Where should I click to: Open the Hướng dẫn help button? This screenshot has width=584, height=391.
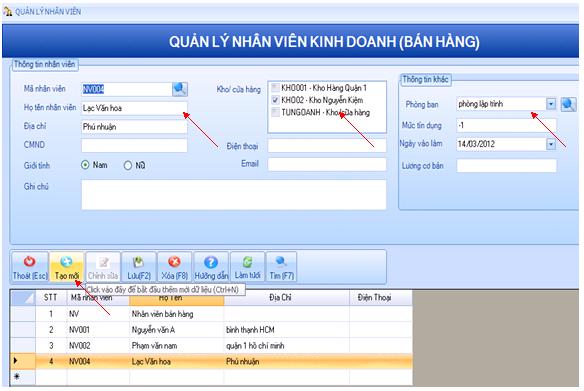click(x=211, y=267)
